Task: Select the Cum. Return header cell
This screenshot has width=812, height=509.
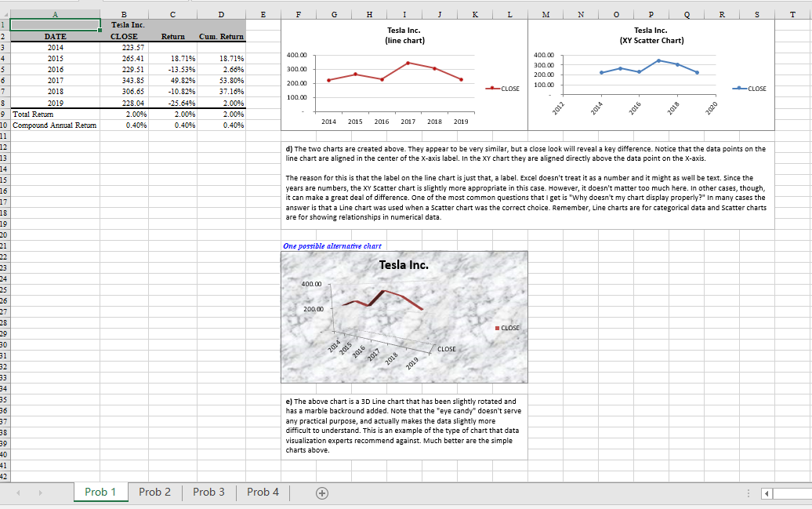Action: tap(221, 36)
